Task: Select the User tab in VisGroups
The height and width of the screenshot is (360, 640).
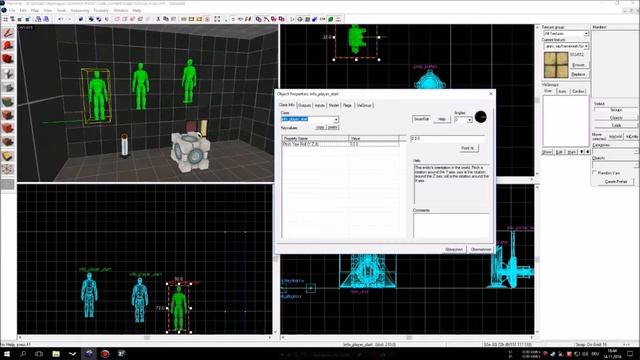Action: tap(548, 91)
